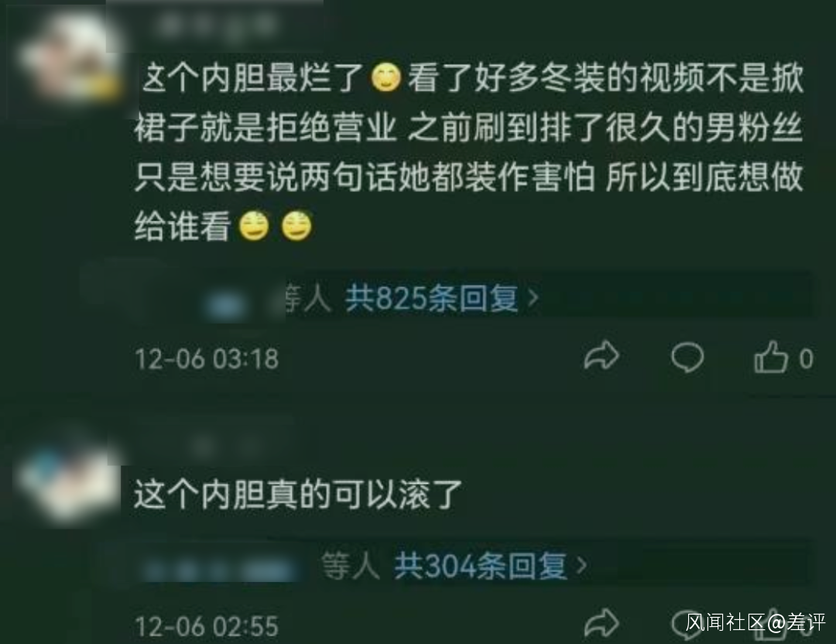
Task: Select the comment 这个内胆真的可以滚了
Action: point(297,495)
